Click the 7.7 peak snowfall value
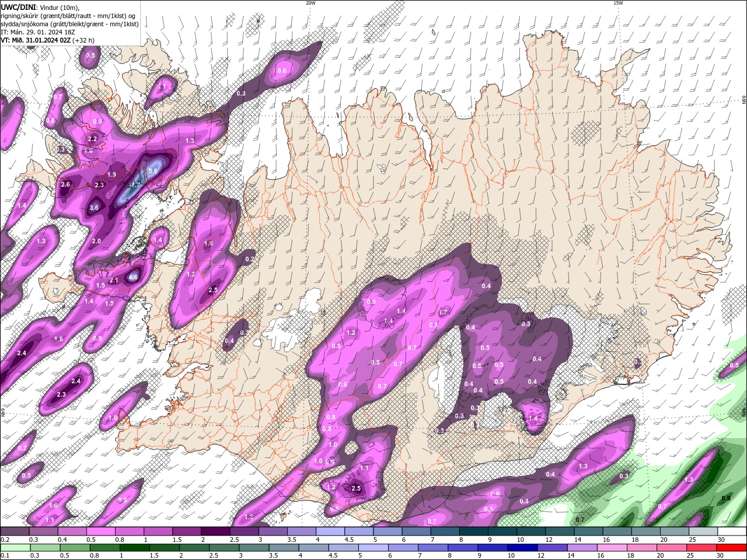747x560 pixels. pos(135,184)
